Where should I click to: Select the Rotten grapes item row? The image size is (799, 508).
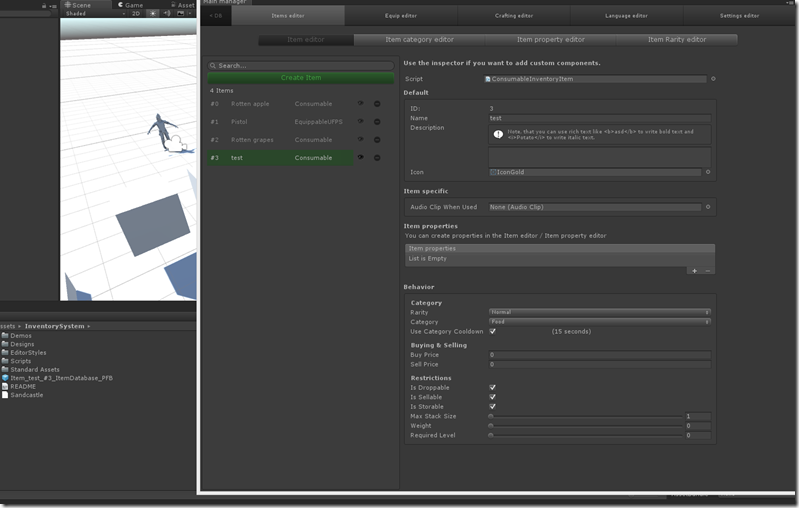coord(280,140)
